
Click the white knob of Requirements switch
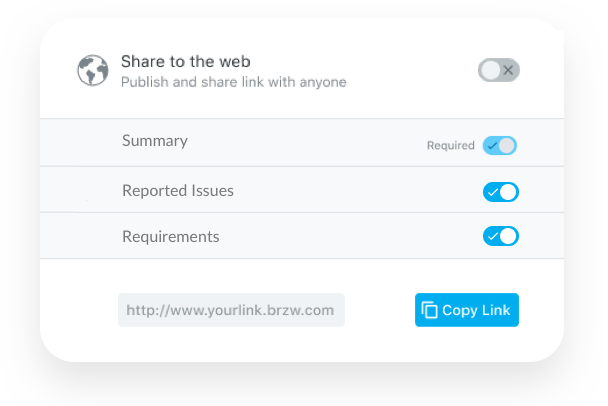point(508,236)
